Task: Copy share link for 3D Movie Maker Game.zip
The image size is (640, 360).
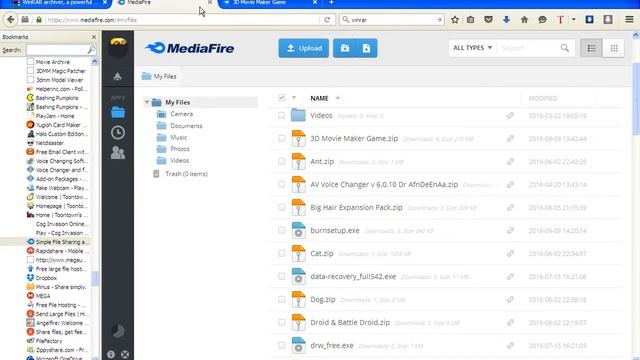Action: coord(510,139)
